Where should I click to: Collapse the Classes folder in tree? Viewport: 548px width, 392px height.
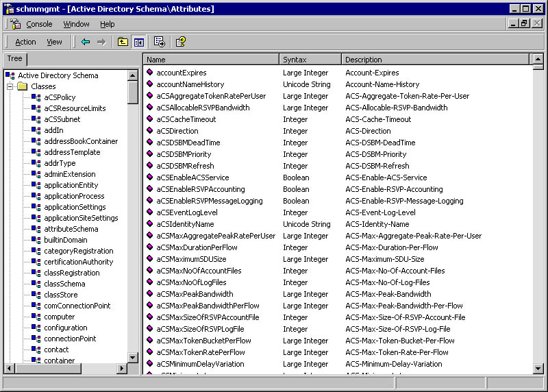(x=11, y=86)
